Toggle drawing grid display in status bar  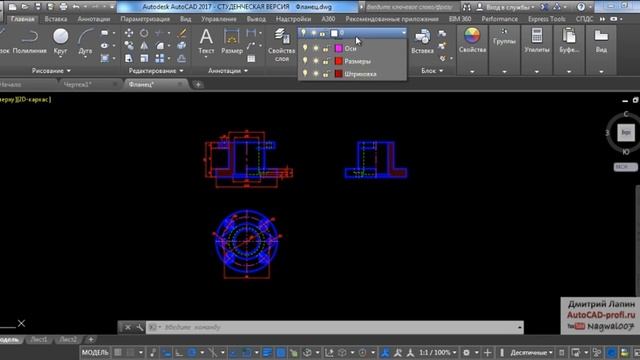click(x=118, y=352)
